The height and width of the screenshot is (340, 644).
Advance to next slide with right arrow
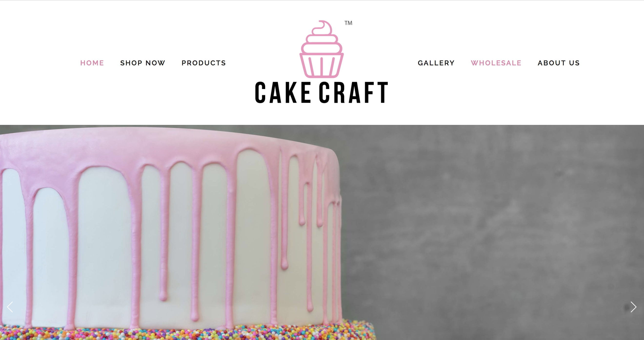(633, 307)
